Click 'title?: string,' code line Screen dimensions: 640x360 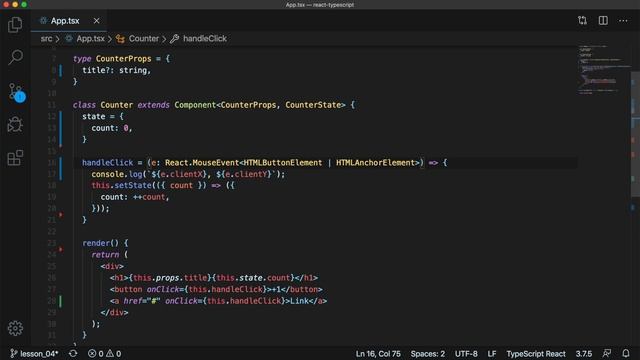[x=116, y=70]
